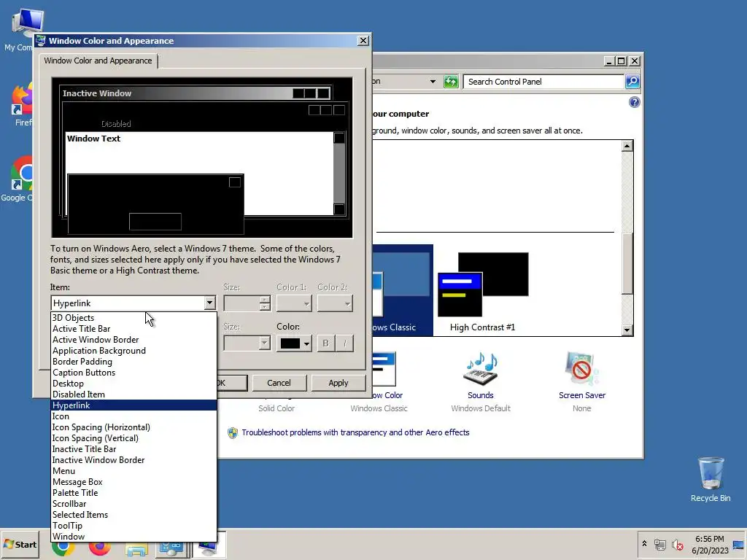Open the Start menu

tap(20, 544)
